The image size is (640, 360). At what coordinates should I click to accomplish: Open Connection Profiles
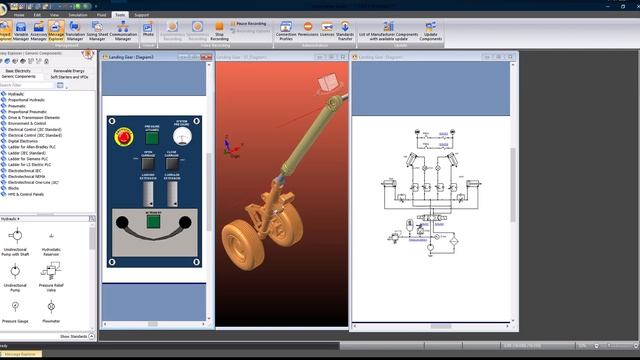(286, 31)
